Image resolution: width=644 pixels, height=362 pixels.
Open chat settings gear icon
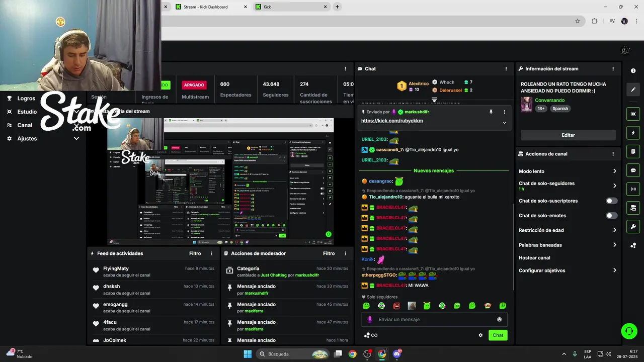tap(480, 335)
